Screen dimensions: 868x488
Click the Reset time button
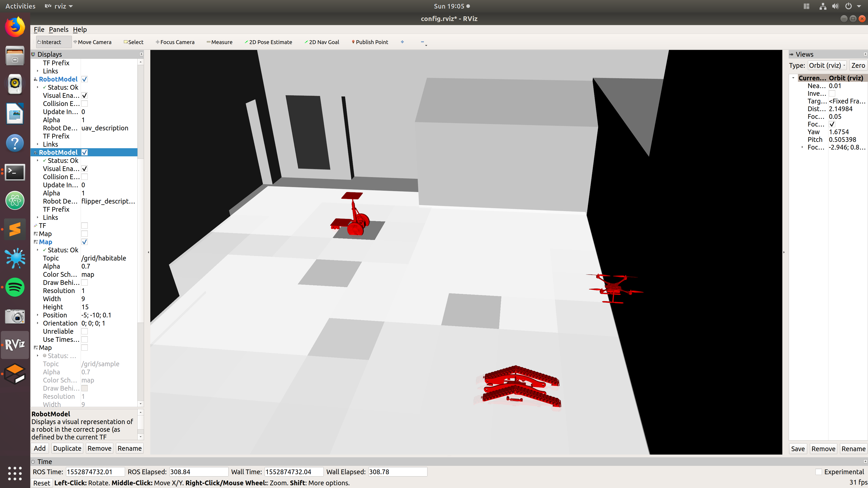(42, 483)
